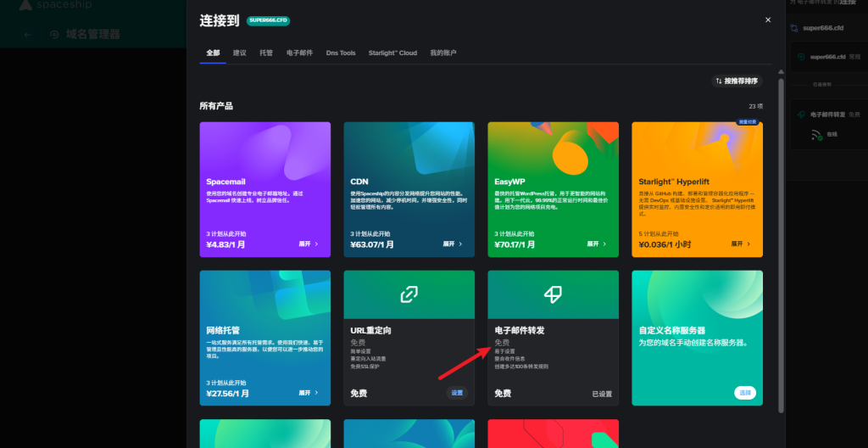
Task: Click the connection icon beside super666.cfd heading
Action: coord(794,28)
